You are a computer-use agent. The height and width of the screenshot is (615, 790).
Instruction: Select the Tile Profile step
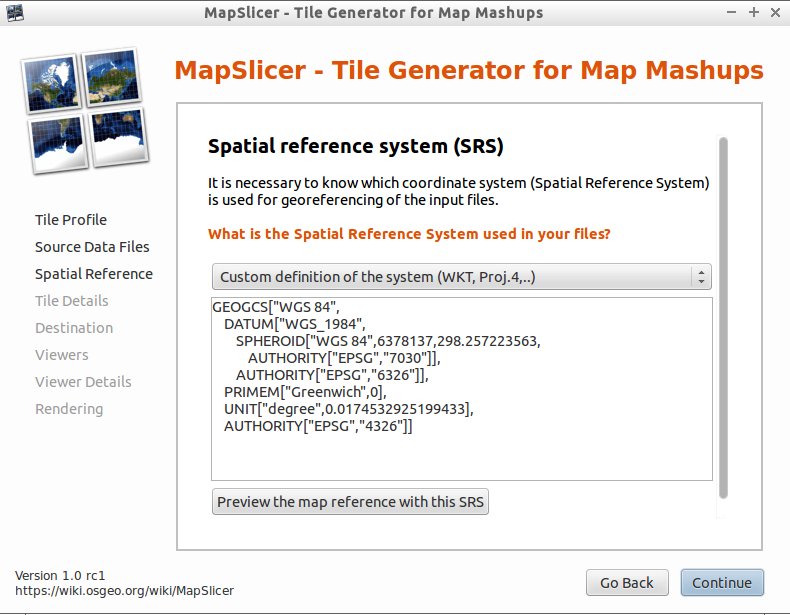71,220
